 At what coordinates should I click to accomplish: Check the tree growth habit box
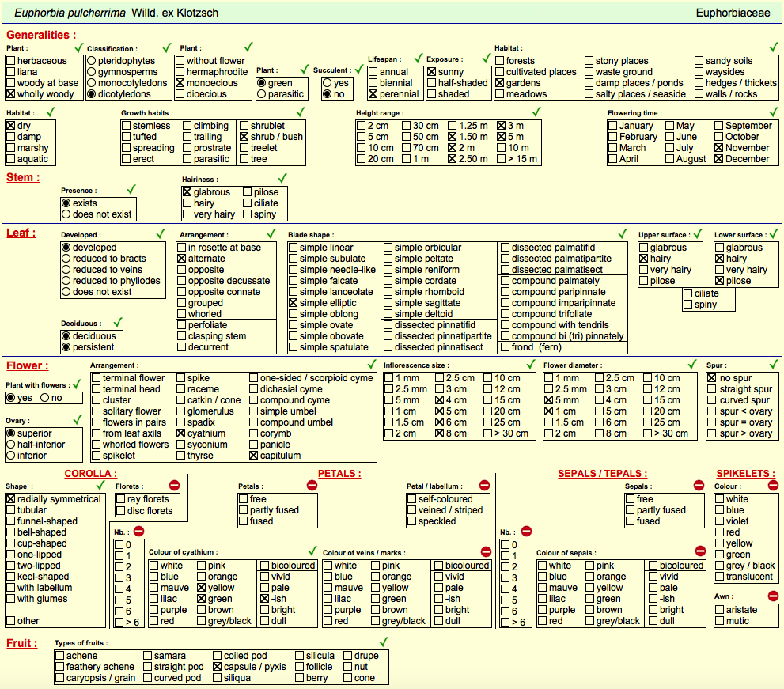click(244, 158)
